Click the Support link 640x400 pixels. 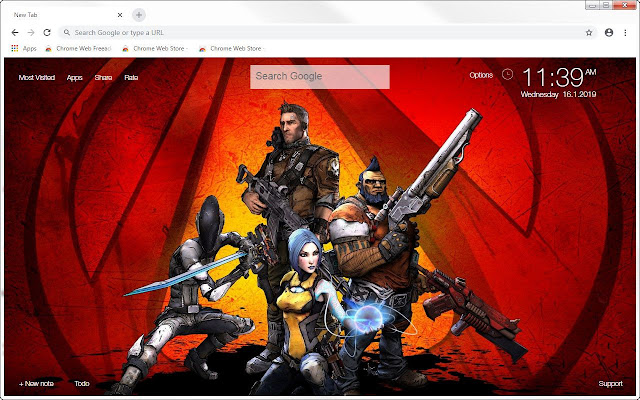[x=610, y=384]
